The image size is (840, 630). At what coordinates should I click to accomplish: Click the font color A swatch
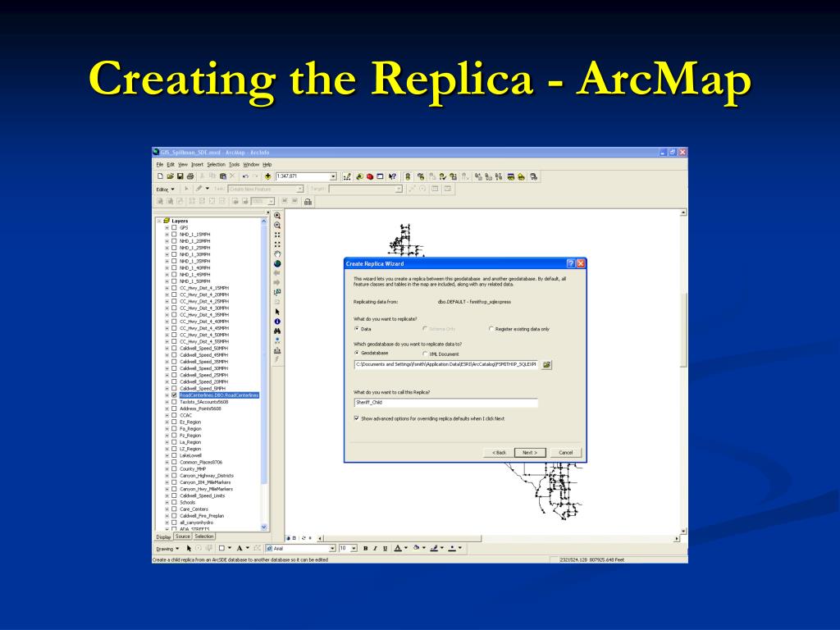click(x=398, y=549)
